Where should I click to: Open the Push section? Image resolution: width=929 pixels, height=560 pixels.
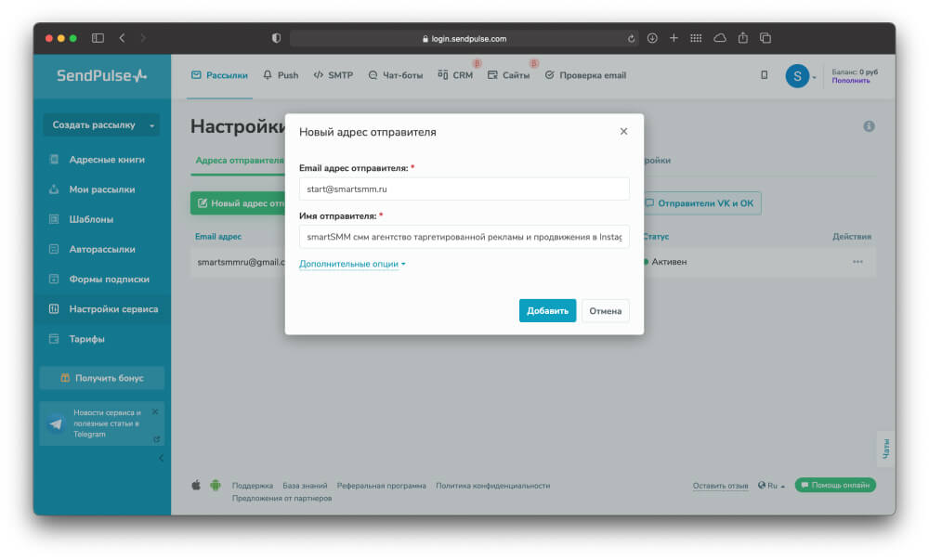coord(281,75)
